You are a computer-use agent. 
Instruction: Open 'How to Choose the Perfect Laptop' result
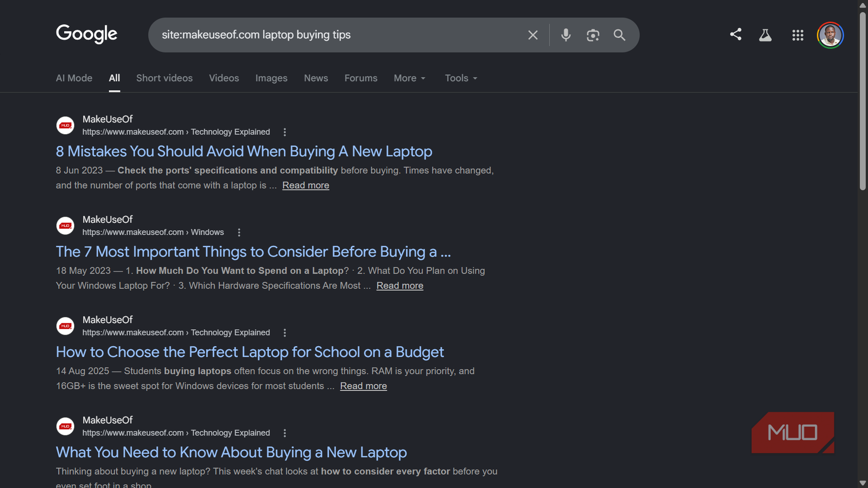tap(250, 352)
